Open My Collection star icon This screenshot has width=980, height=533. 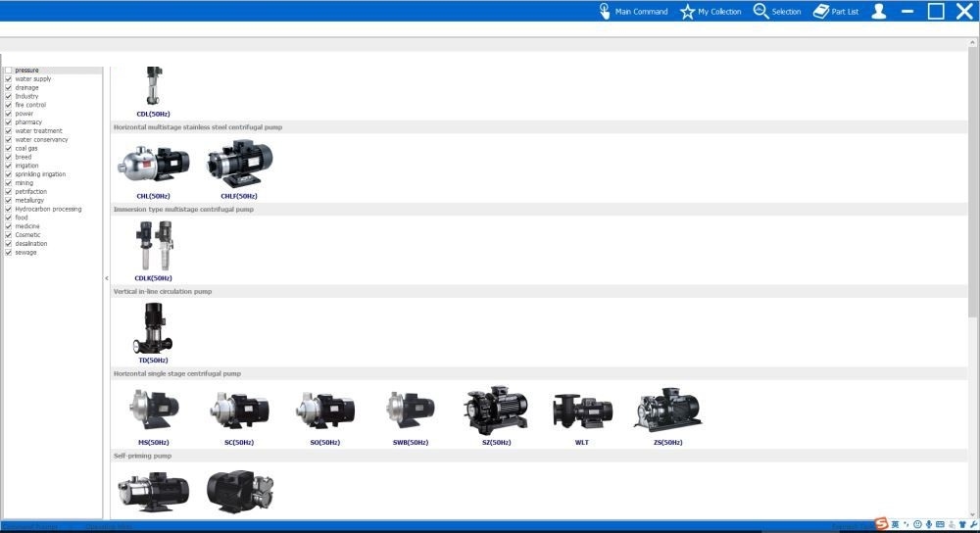[688, 12]
